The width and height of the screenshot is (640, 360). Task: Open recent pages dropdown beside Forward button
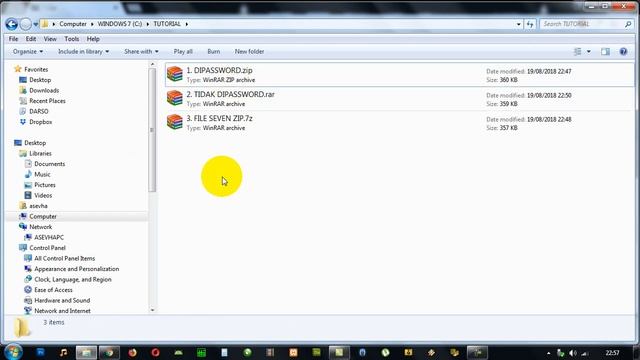36,24
